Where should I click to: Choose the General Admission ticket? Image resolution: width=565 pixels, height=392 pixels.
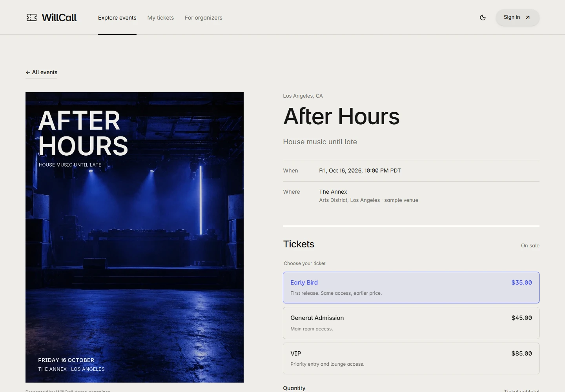click(x=411, y=323)
